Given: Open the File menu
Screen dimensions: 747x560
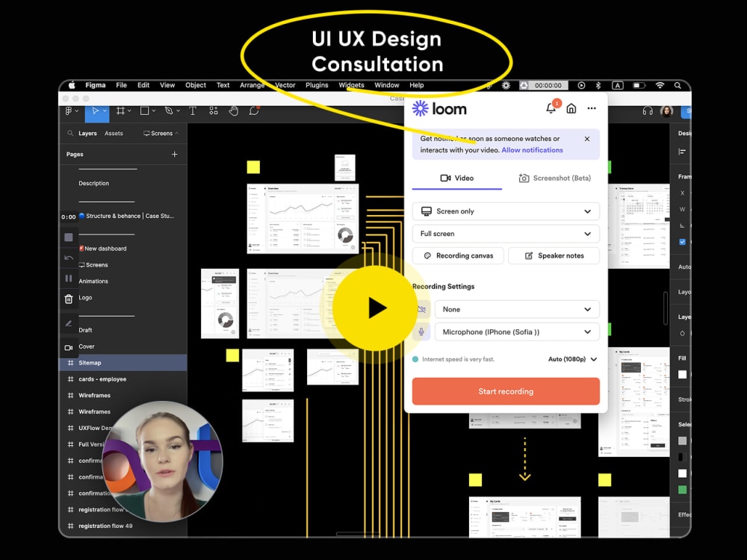Looking at the screenshot, I should coord(122,85).
